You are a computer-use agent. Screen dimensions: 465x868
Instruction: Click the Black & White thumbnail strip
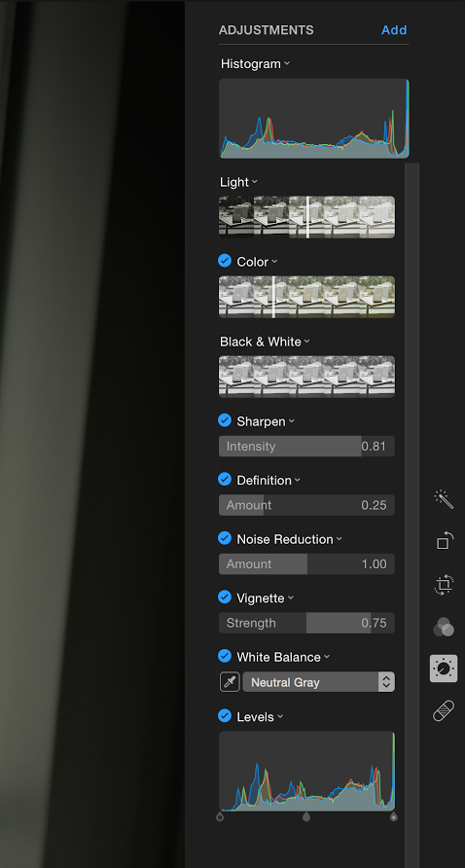pos(306,377)
